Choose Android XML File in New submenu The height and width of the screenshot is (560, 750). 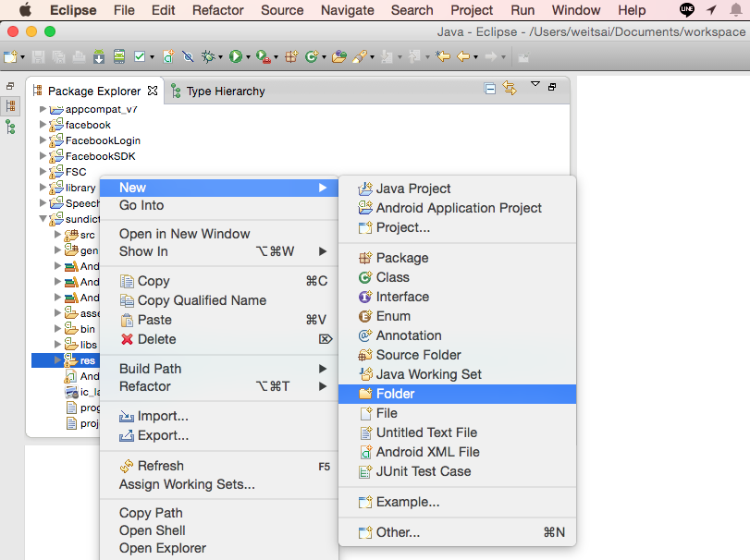click(457, 452)
